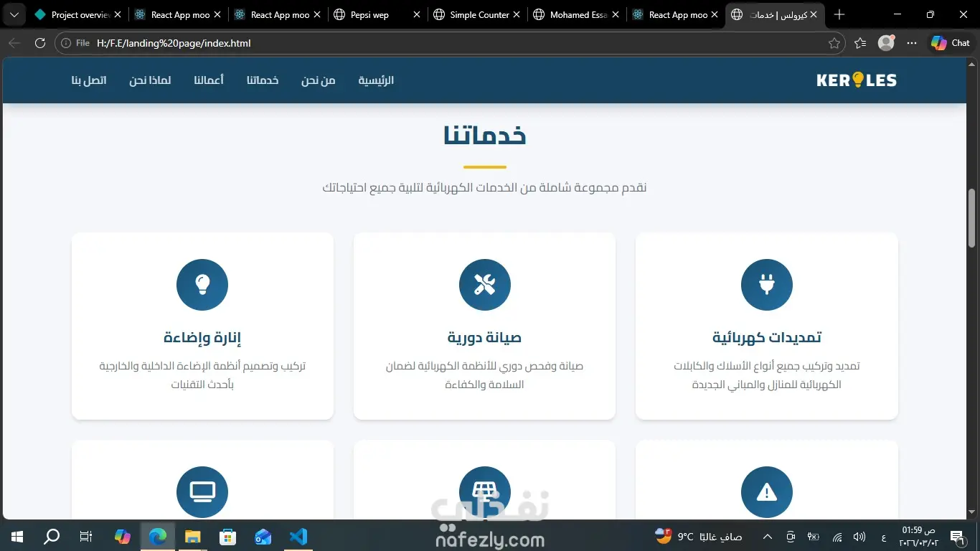Open the browser profile avatar

point(886,43)
